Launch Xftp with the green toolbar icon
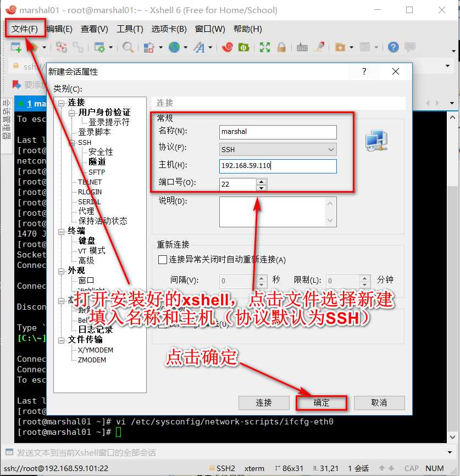This screenshot has height=476, width=460. click(x=243, y=47)
